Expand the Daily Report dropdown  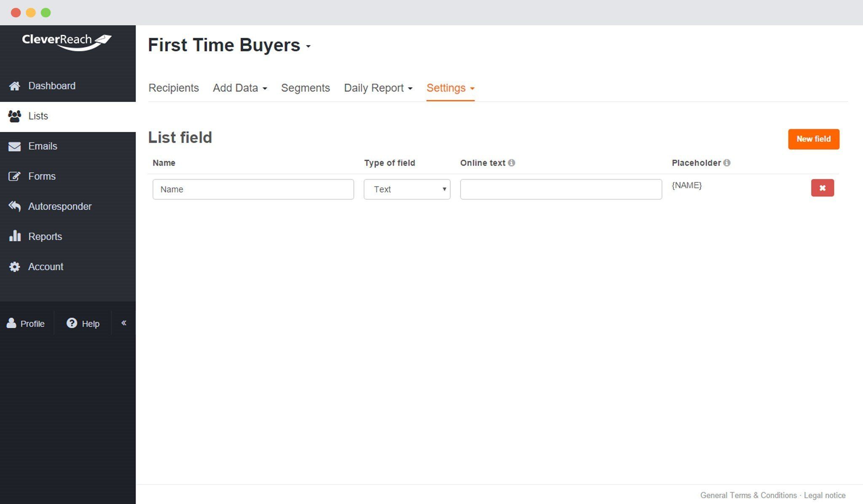coord(378,88)
